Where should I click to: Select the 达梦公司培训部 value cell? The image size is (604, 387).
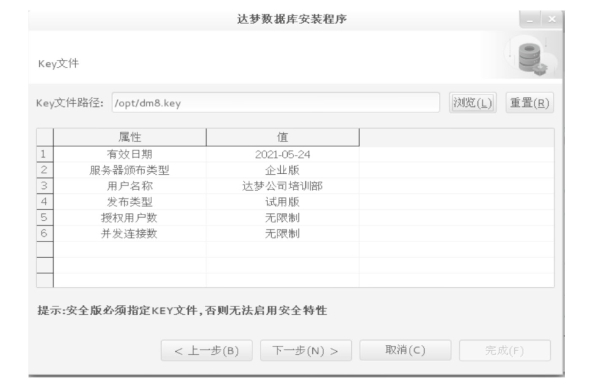coord(282,186)
